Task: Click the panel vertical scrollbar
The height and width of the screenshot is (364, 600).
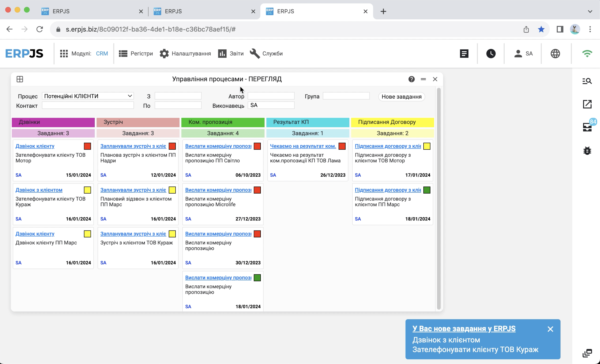Action: pos(439,199)
